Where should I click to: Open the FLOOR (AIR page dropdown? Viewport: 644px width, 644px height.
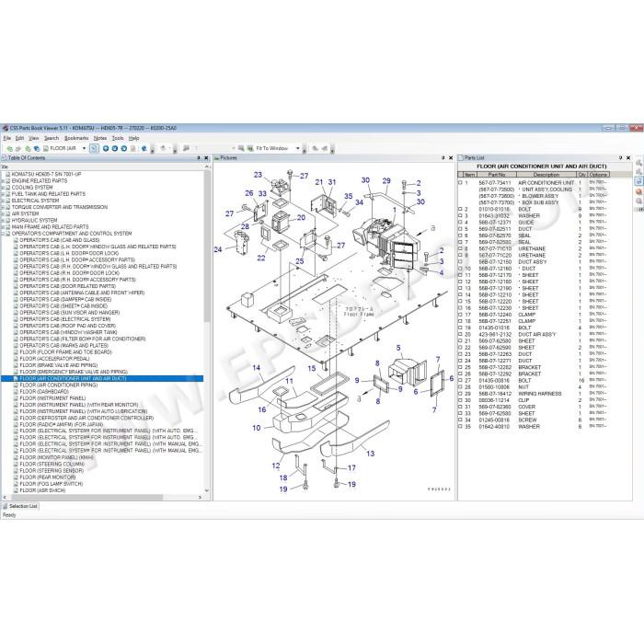click(x=85, y=148)
